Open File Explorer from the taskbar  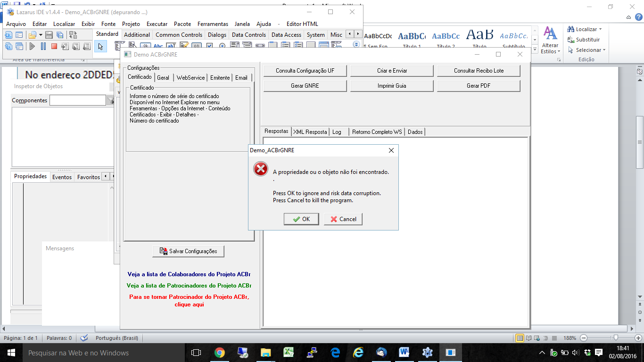click(x=266, y=353)
